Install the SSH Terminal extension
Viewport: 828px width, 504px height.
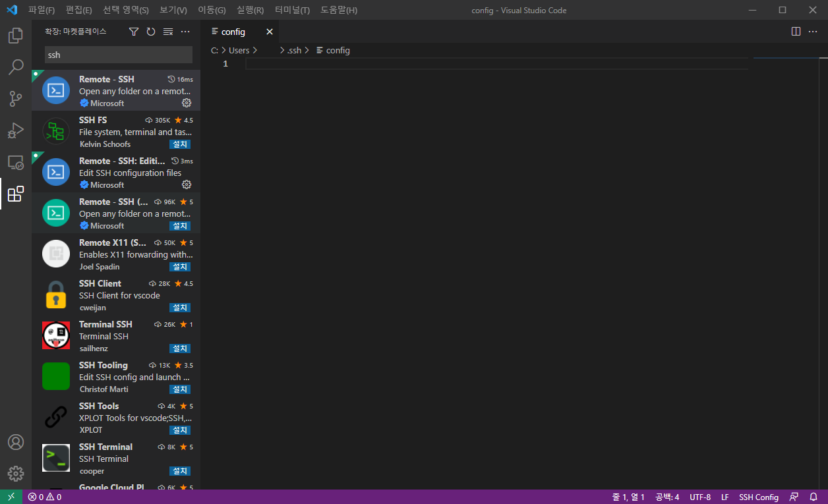[x=180, y=471]
